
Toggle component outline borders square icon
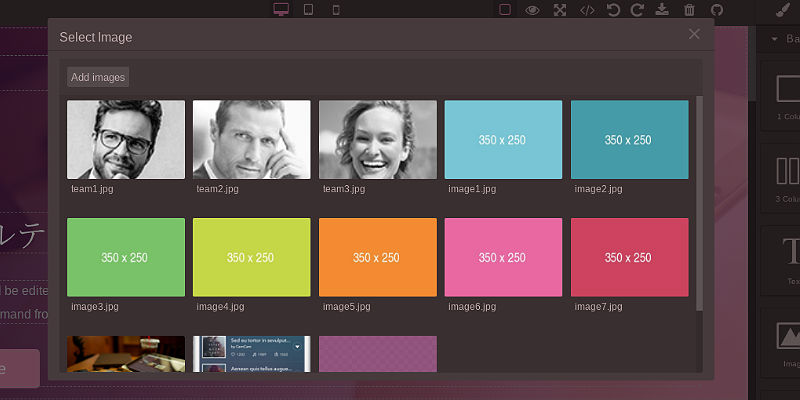[505, 10]
